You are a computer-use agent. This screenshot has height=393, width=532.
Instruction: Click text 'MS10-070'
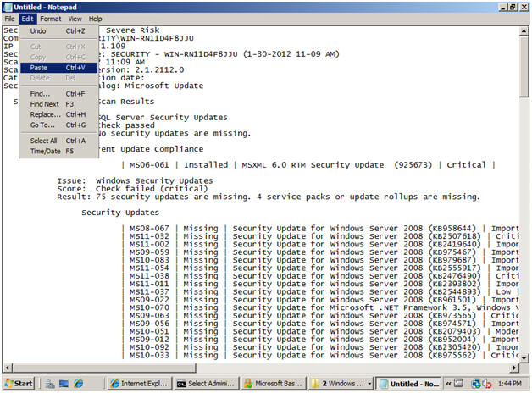149,308
